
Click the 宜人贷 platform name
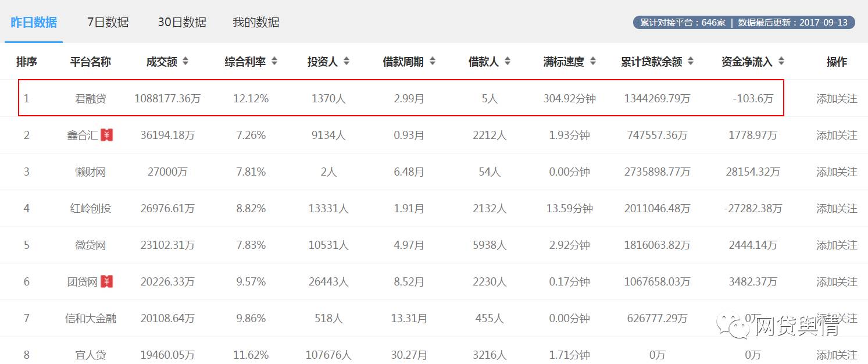(91, 355)
